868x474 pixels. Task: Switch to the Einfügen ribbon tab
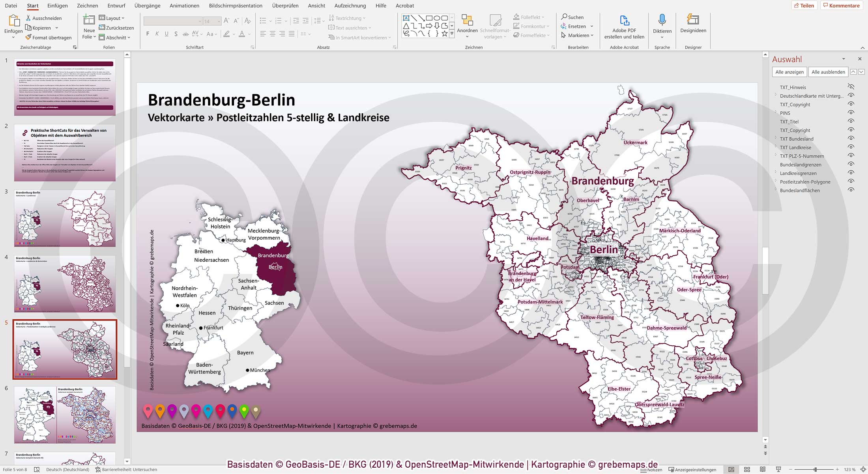point(57,6)
